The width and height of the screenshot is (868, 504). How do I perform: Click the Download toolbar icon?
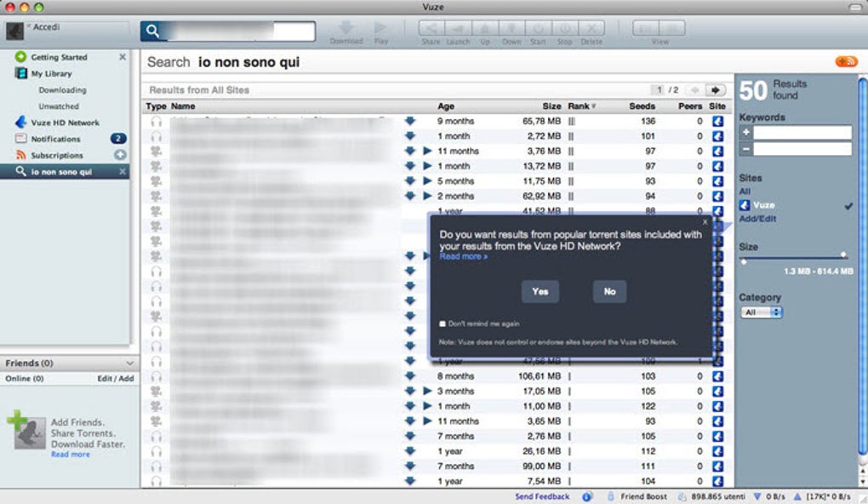tap(346, 28)
